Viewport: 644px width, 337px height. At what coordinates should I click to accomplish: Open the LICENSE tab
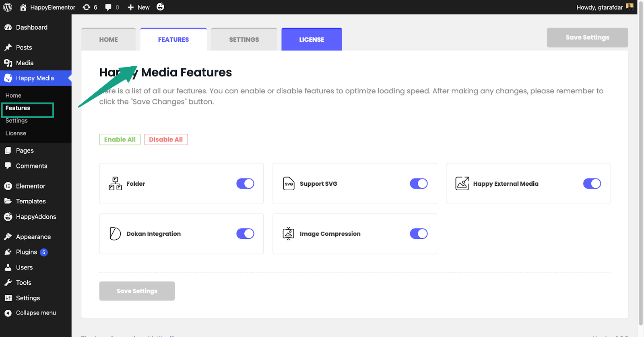312,39
